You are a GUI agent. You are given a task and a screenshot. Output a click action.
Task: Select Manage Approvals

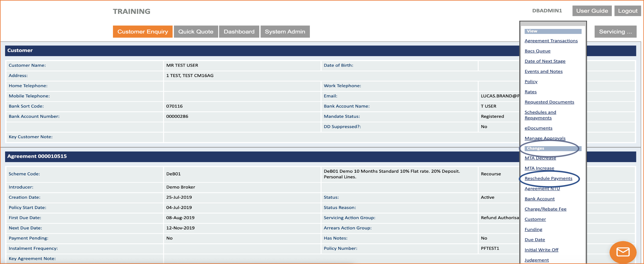tap(545, 138)
